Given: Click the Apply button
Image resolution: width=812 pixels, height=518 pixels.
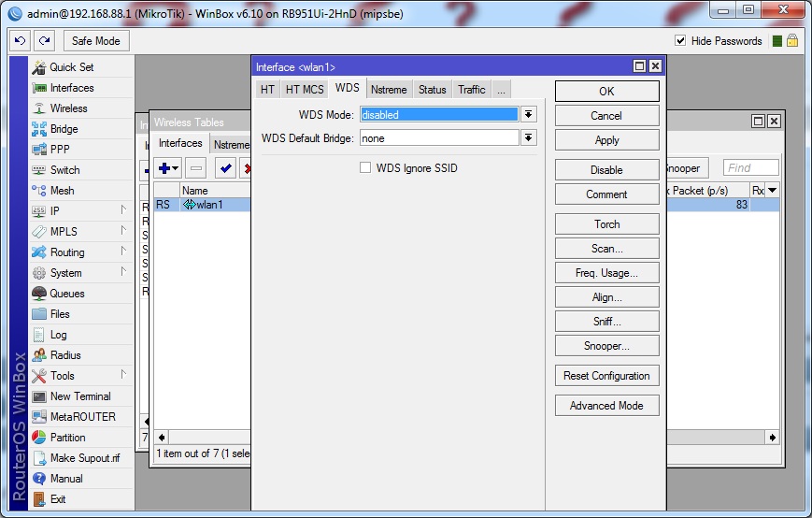Looking at the screenshot, I should [x=607, y=140].
